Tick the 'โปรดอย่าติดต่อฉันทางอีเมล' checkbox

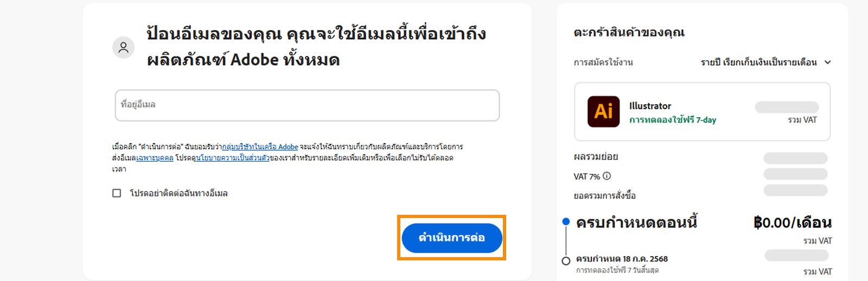pyautogui.click(x=117, y=193)
